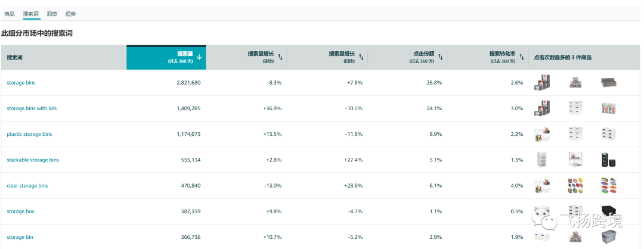Click black bin thumbnail in stackable storage bins row

coord(608,160)
